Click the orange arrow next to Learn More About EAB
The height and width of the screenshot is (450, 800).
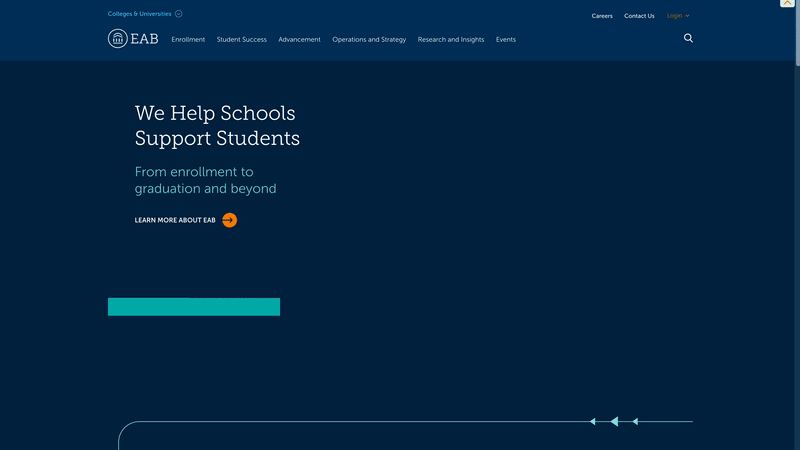point(230,220)
